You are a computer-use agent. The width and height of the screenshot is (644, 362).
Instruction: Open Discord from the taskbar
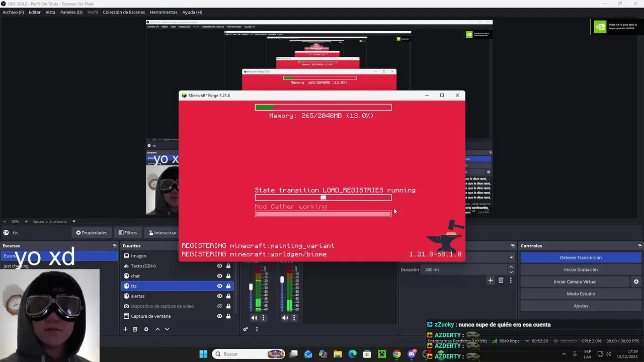coord(412,354)
